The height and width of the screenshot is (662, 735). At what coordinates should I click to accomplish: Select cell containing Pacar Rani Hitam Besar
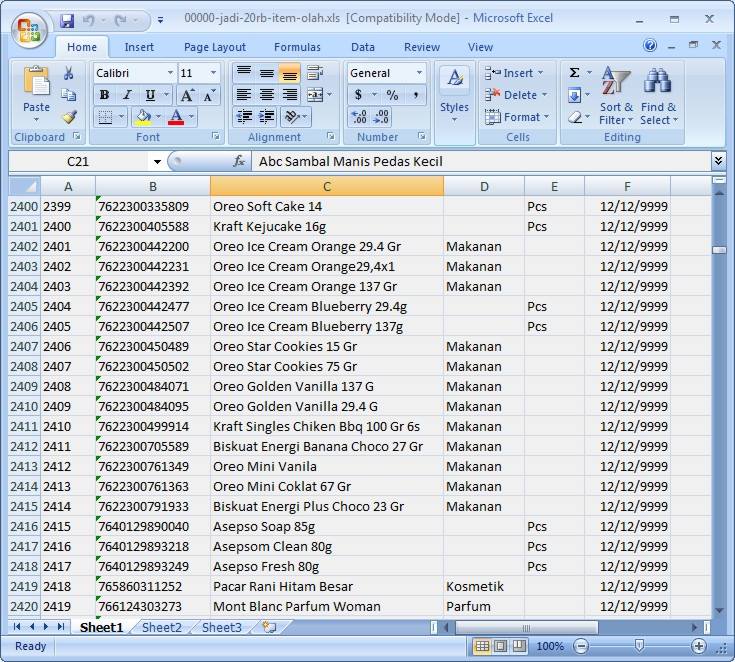pos(327,587)
